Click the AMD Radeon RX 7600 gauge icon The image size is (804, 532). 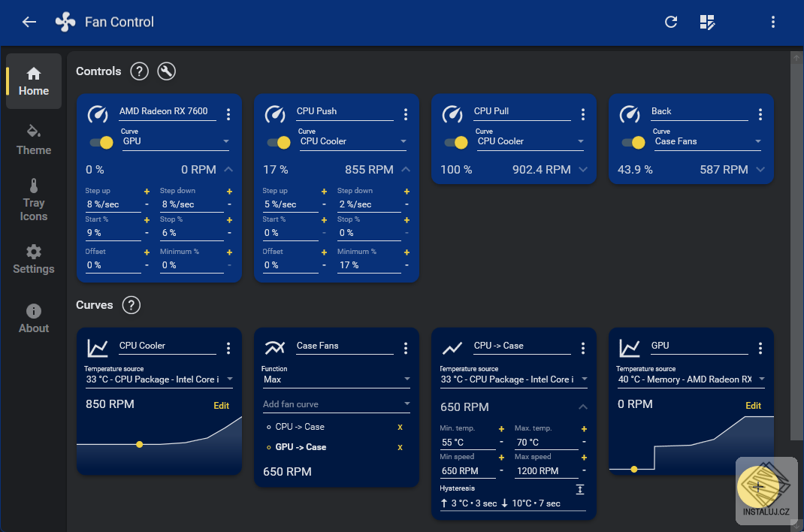[98, 113]
